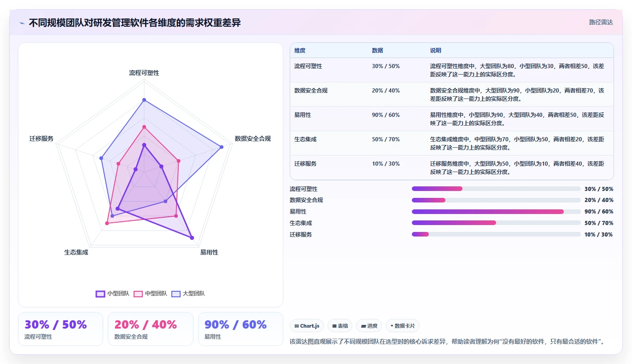Click the Chart.js tag chip
Viewport: 632px width, 364px height.
307,326
